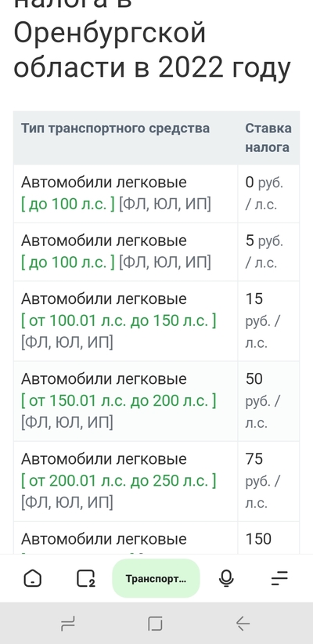
Task: Activate the voice search microphone
Action: [x=226, y=578]
